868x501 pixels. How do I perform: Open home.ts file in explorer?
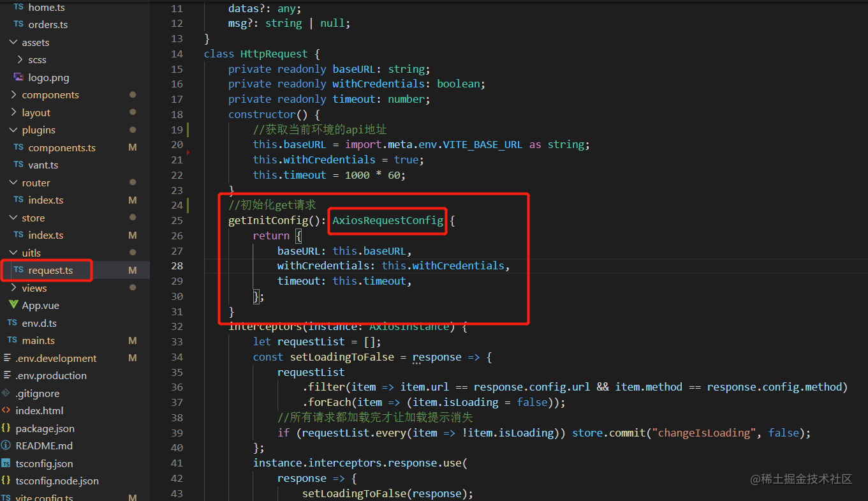point(47,7)
